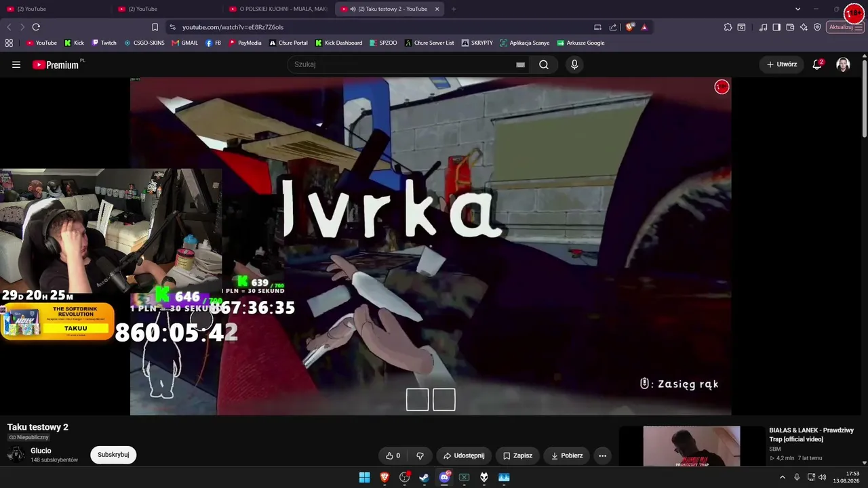
Task: Open the GMAIL bookmark
Action: (185, 43)
